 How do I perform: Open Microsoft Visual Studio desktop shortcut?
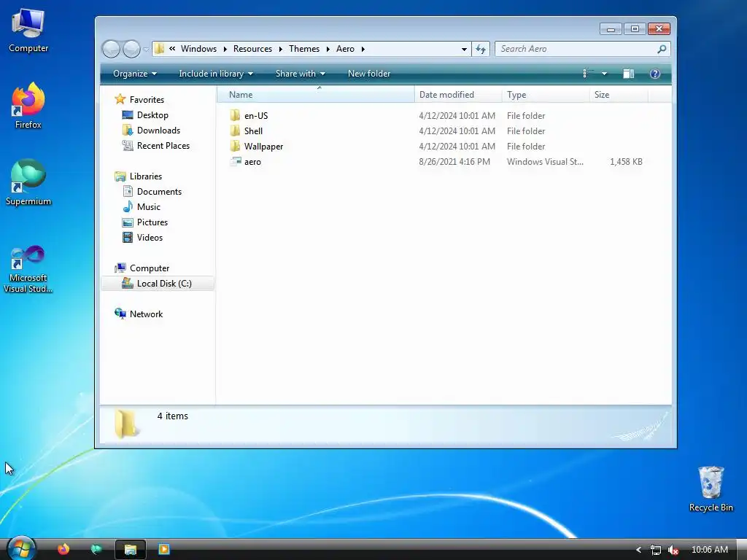pos(28,269)
